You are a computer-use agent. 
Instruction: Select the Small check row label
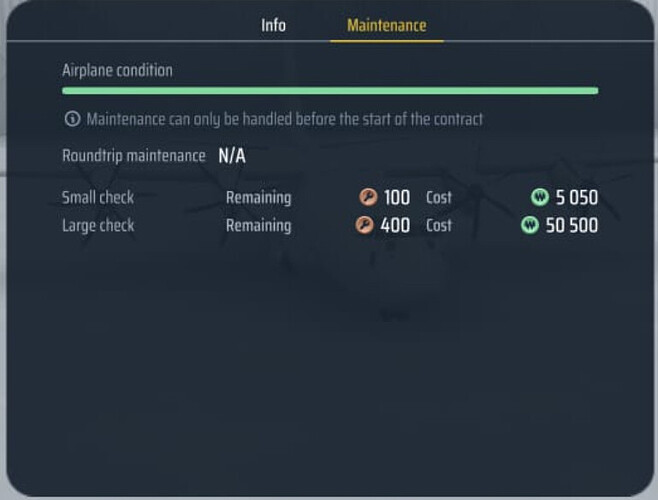tap(98, 197)
